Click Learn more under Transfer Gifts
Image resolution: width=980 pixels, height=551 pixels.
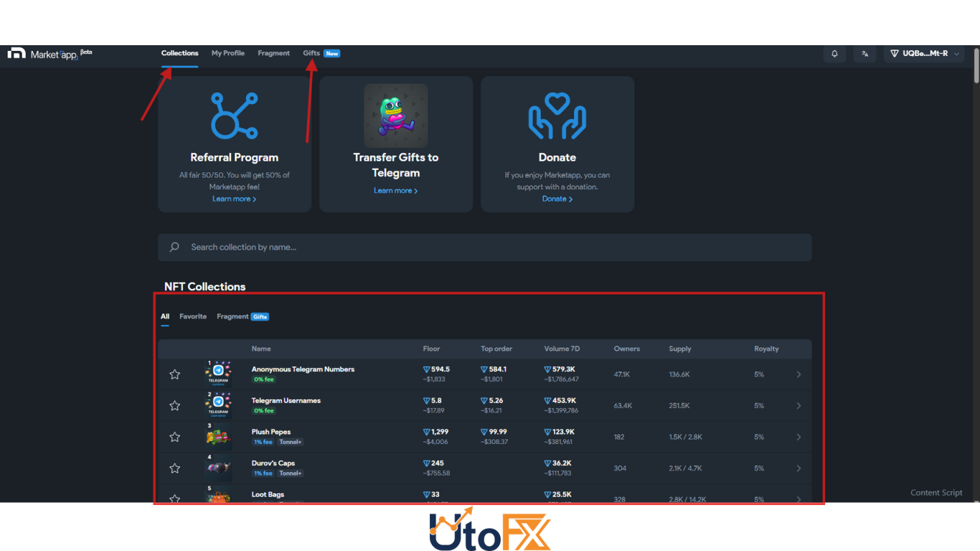(396, 191)
